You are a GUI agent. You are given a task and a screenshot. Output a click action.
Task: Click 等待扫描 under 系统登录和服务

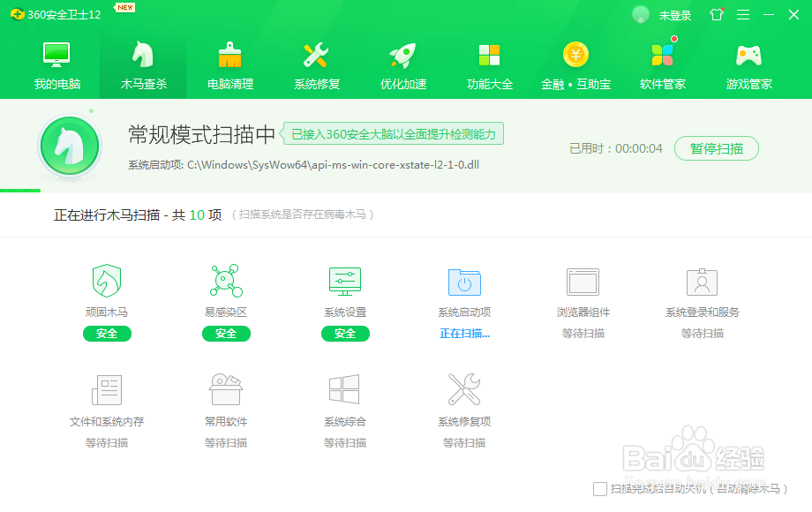[703, 334]
